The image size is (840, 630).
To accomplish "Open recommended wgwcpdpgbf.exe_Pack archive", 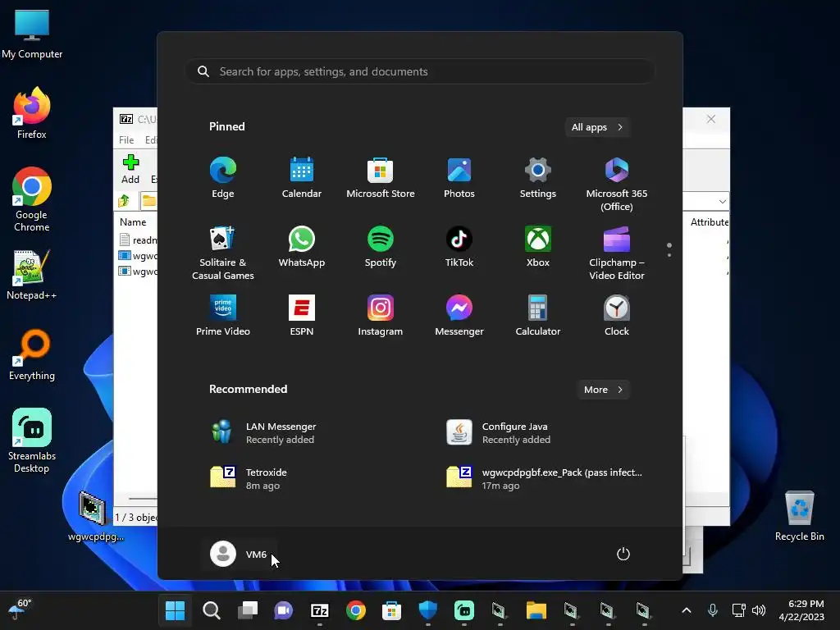I will tap(546, 478).
